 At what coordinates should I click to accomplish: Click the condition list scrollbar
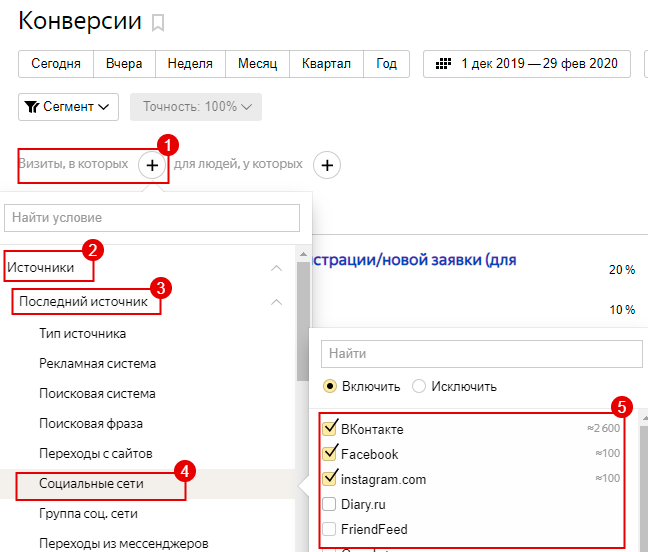302,330
